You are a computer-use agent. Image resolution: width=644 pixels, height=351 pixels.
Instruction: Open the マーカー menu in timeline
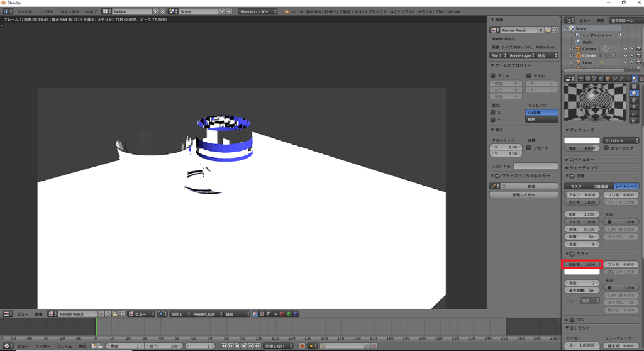click(x=42, y=346)
